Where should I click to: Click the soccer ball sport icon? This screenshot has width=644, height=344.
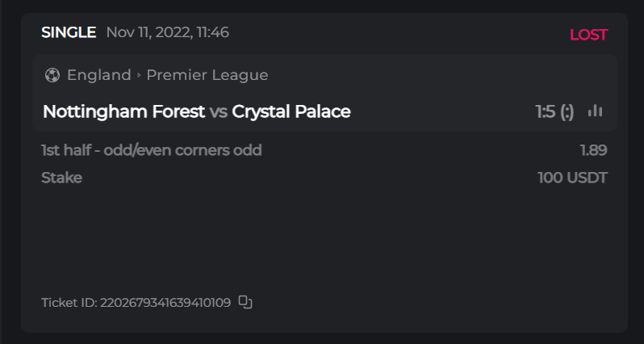pos(52,75)
